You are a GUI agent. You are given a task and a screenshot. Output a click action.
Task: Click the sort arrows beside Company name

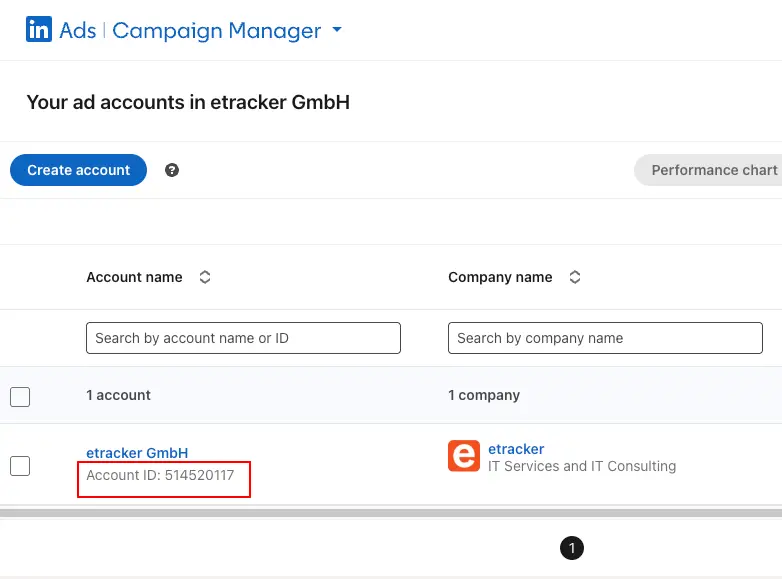point(575,278)
